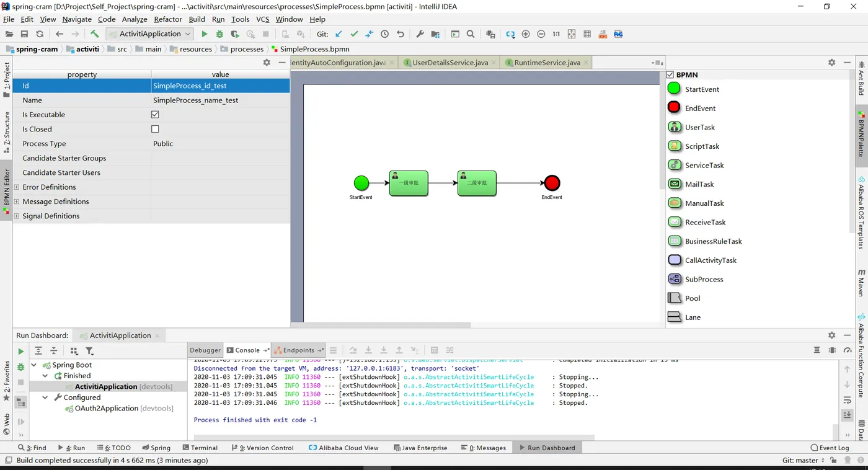
Task: Open Git show history clock icon
Action: (385, 34)
